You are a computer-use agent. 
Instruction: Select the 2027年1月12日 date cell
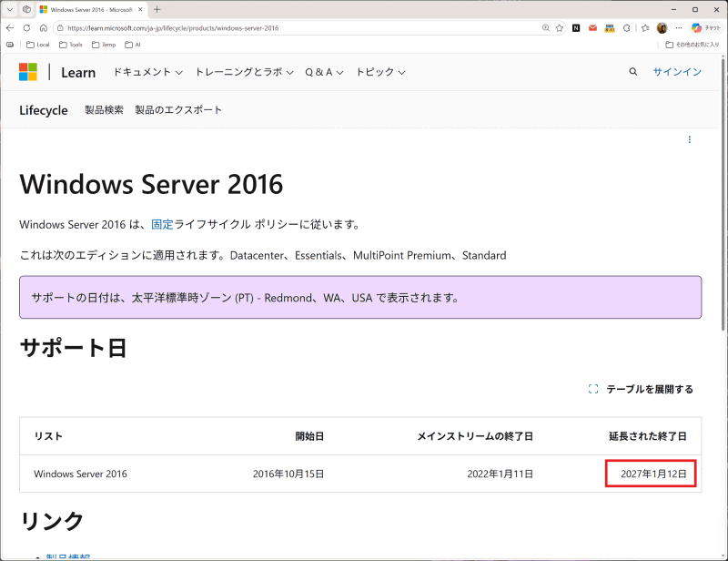(653, 474)
